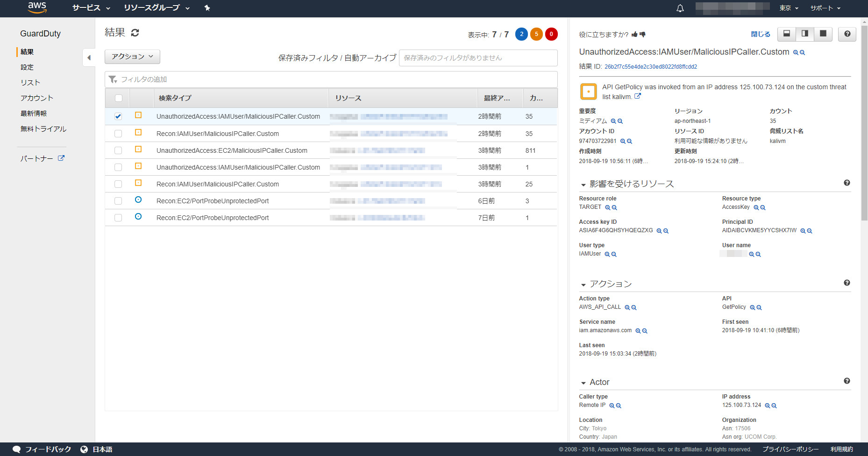Expand detail pane to full screen
This screenshot has height=456, width=868.
pos(823,34)
